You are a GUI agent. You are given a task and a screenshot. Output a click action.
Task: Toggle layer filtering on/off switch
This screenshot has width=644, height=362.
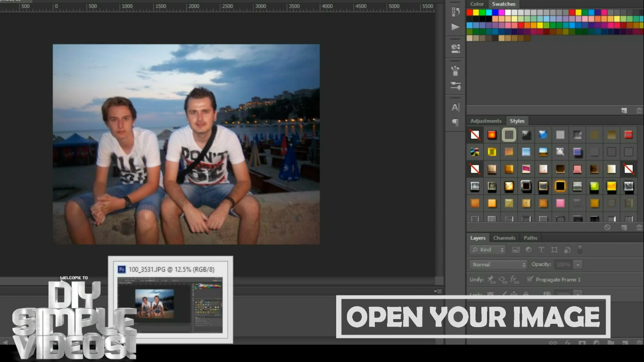pos(580,249)
